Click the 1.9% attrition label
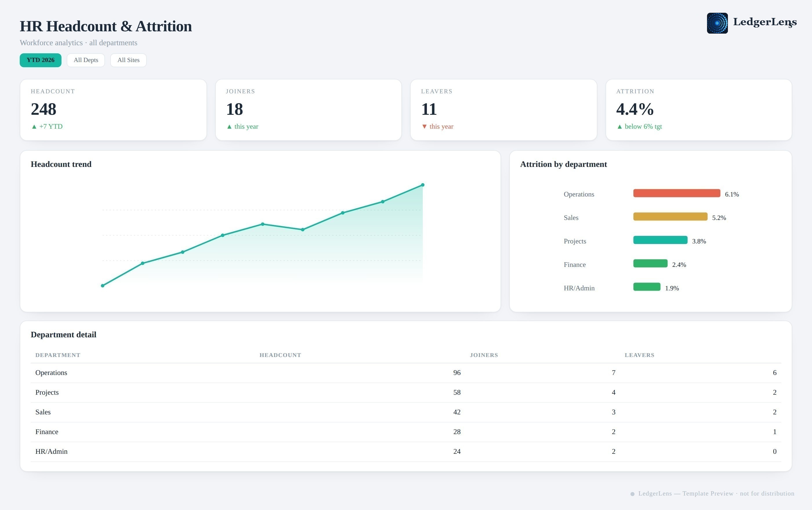 pos(672,288)
